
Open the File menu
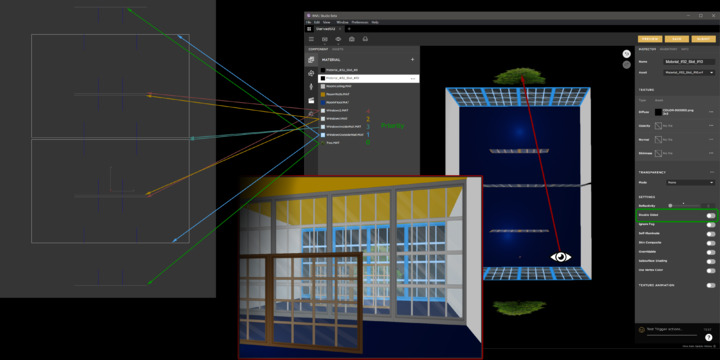[309, 22]
